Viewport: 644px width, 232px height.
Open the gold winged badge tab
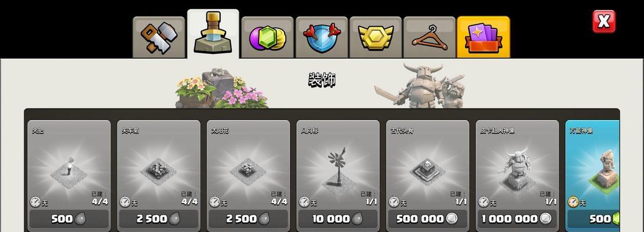pyautogui.click(x=376, y=37)
